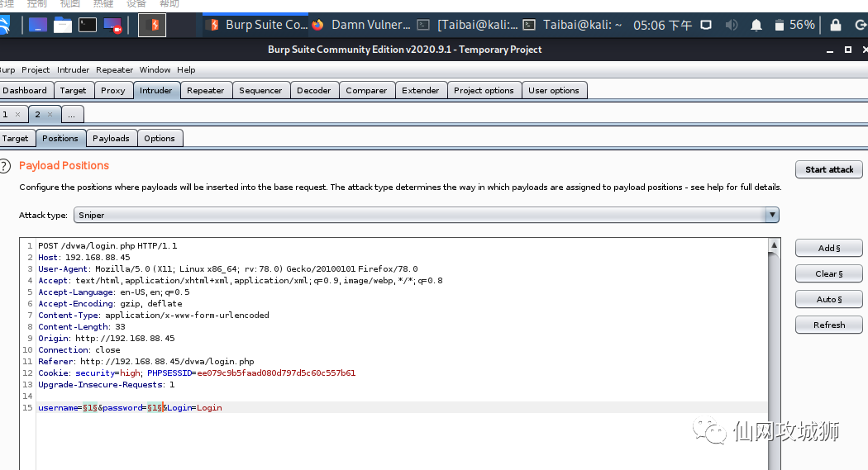Image resolution: width=868 pixels, height=470 pixels.
Task: Switch to the main Target tab
Action: [73, 90]
